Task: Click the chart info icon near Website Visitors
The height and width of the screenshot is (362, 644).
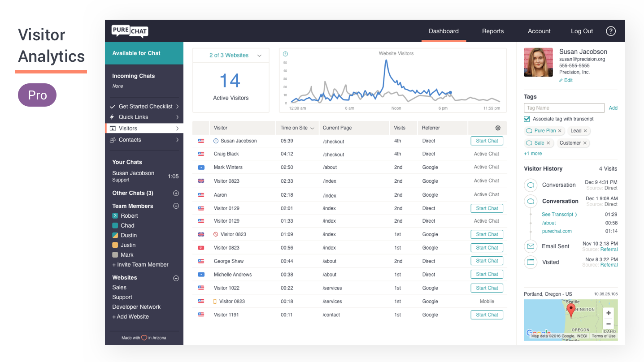Action: pyautogui.click(x=285, y=54)
